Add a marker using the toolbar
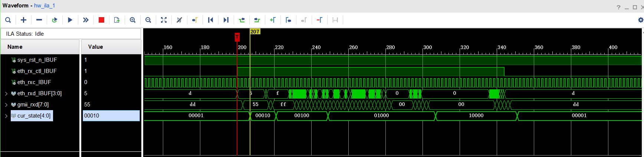The width and height of the screenshot is (644, 157). click(x=273, y=20)
